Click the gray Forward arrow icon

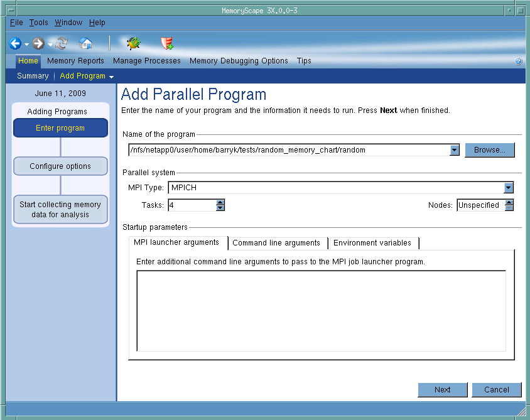(x=39, y=43)
